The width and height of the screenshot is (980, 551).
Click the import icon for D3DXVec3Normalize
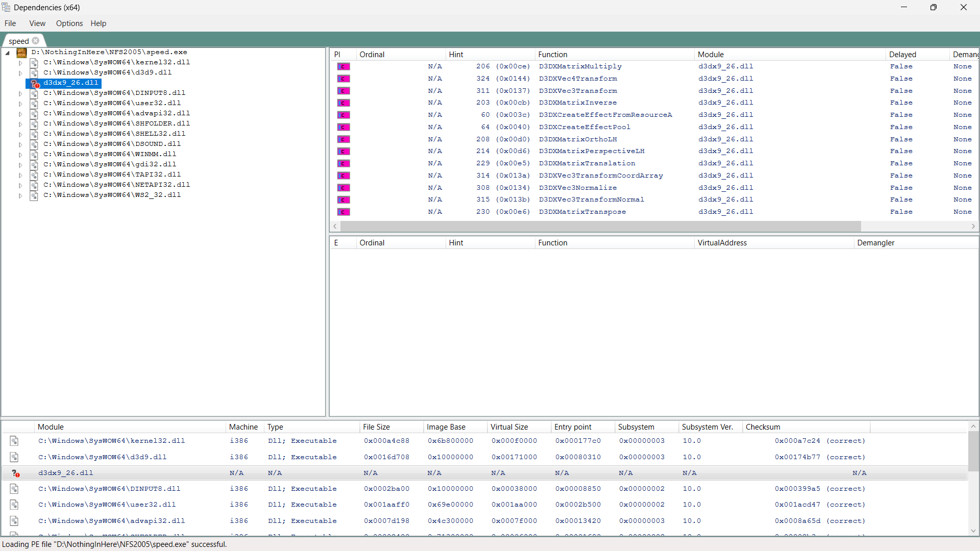(x=344, y=188)
